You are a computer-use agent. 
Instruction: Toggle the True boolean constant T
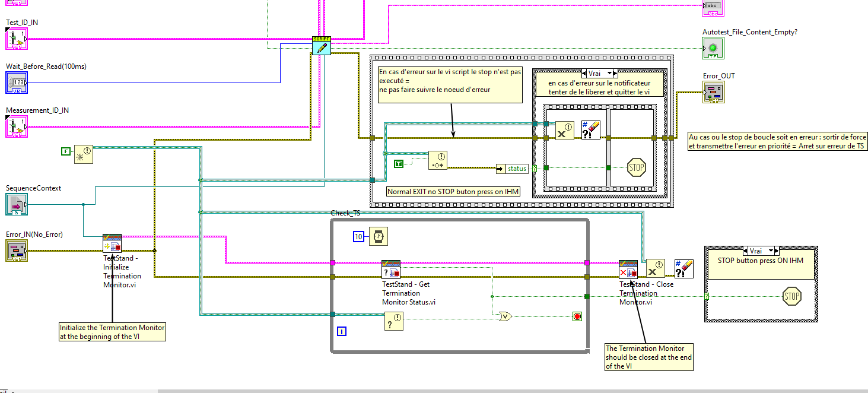pos(399,163)
